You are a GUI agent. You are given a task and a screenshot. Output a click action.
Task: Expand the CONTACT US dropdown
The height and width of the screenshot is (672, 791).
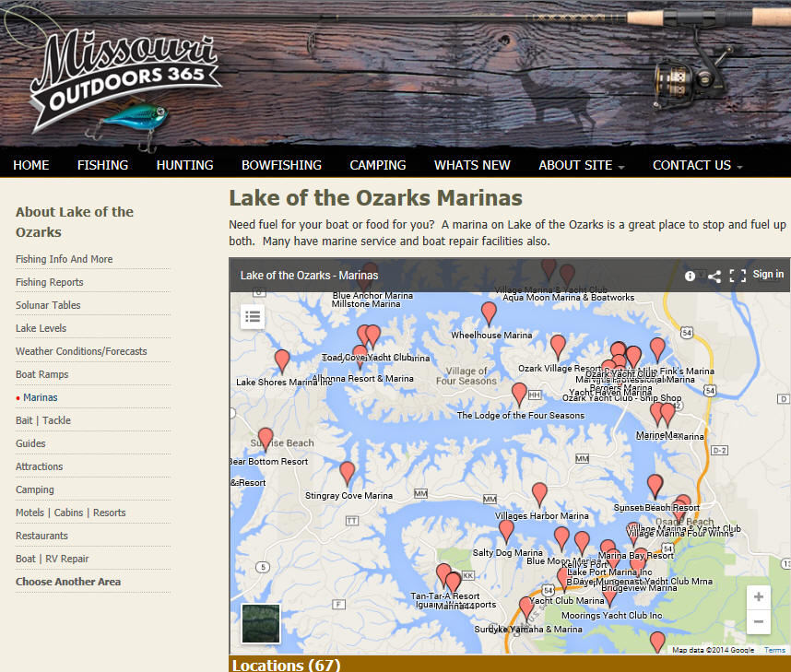coord(697,166)
